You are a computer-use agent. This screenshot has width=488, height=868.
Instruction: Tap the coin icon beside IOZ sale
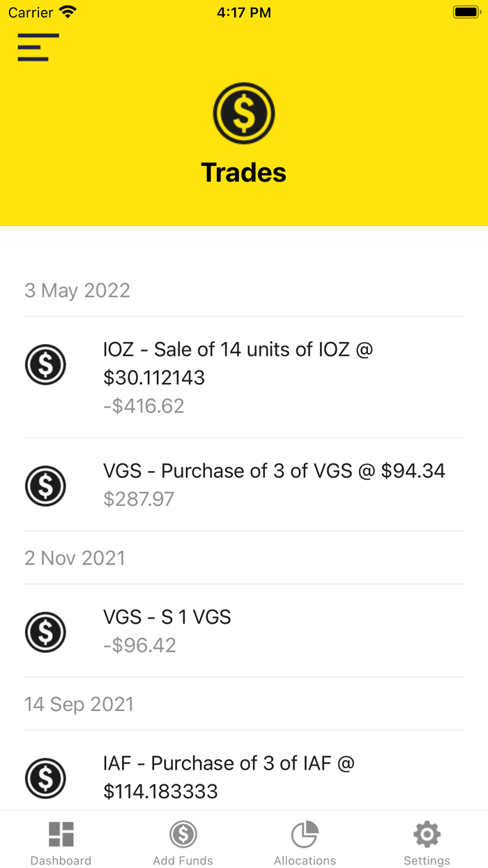[x=45, y=364]
